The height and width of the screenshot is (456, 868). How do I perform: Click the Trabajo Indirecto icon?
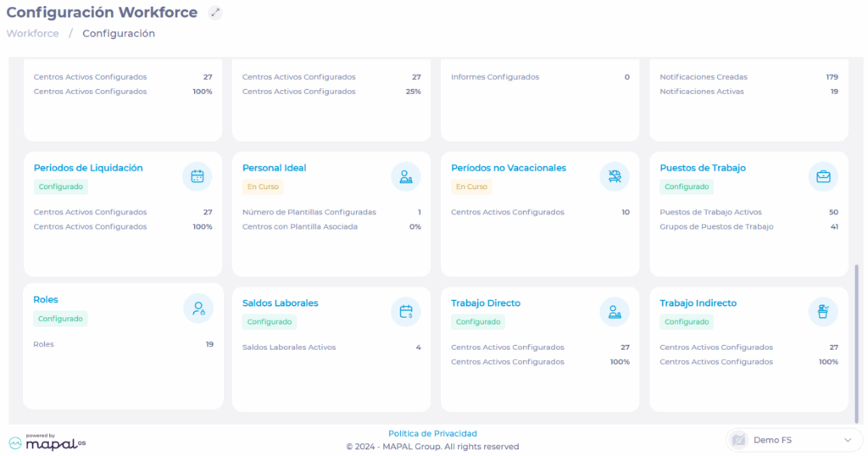[823, 312]
